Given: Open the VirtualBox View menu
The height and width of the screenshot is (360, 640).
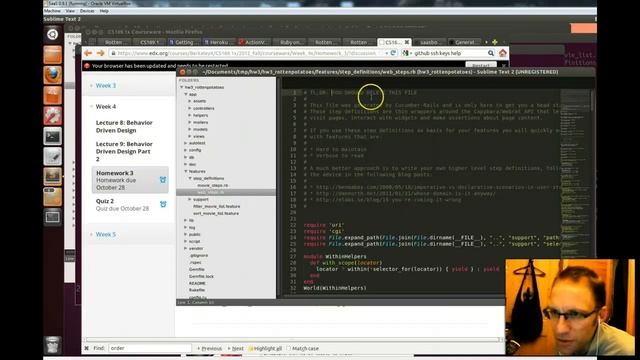Looking at the screenshot, I should [70, 11].
